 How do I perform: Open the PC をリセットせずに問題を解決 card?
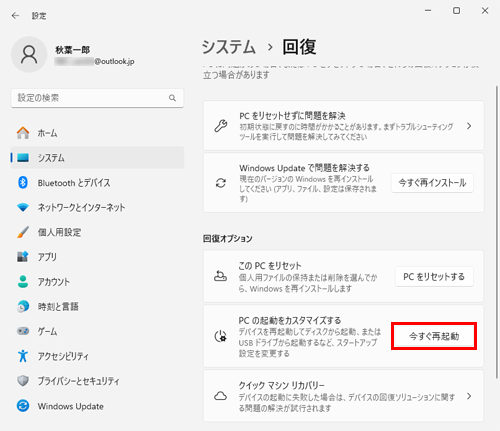pyautogui.click(x=343, y=126)
